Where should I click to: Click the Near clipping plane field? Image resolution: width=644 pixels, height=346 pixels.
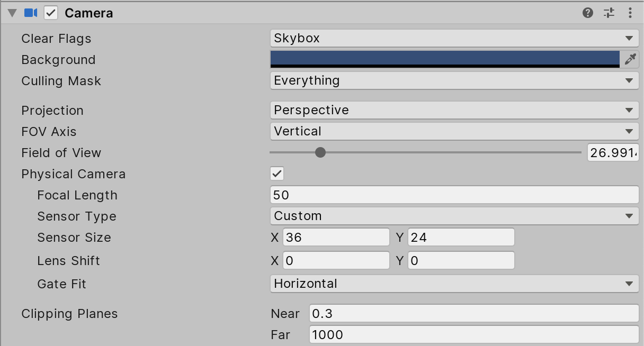click(x=473, y=313)
